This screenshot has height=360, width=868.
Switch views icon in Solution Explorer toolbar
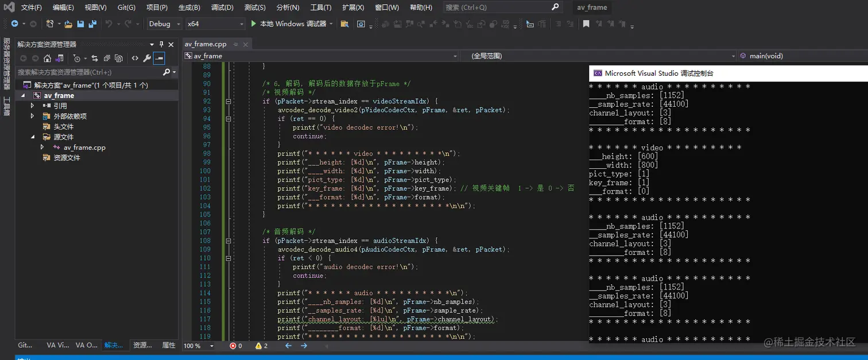point(59,59)
